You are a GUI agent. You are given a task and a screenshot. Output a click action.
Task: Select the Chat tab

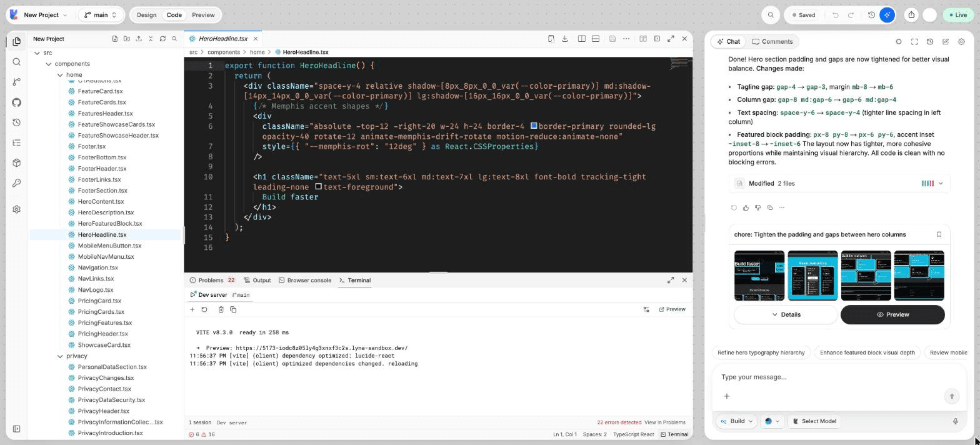pos(729,42)
